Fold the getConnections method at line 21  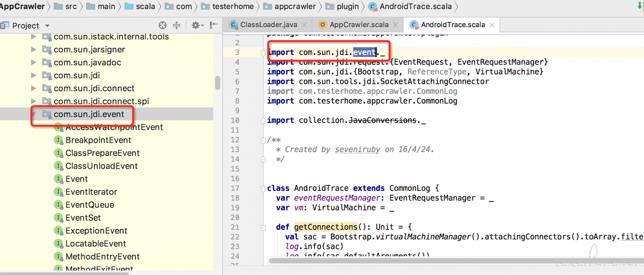(x=263, y=227)
